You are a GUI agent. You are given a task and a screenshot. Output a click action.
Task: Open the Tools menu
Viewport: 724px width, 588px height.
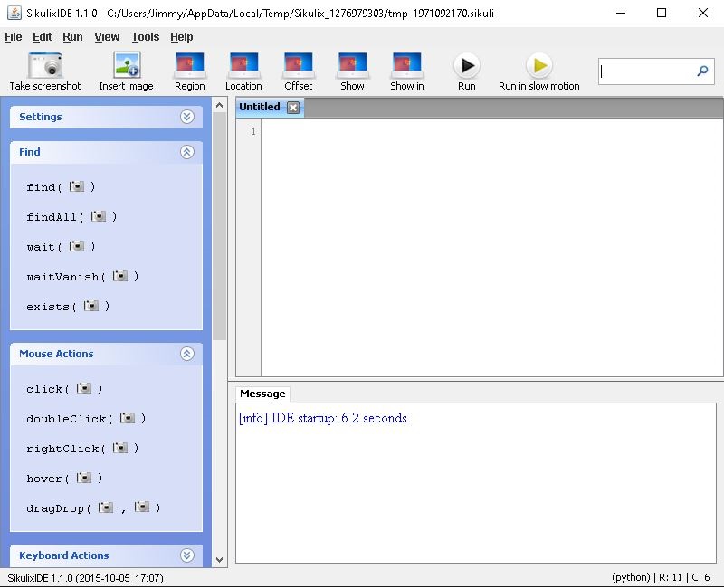click(x=146, y=37)
